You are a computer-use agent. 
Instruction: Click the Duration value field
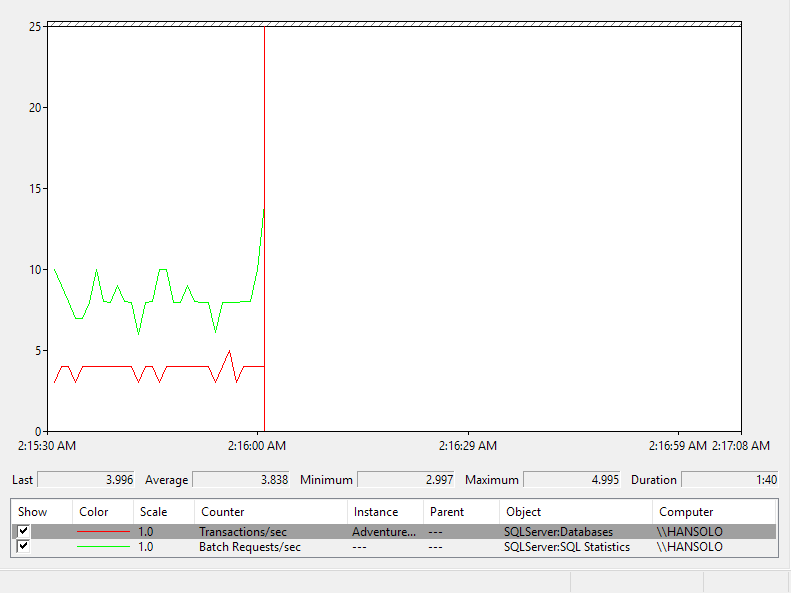click(x=730, y=480)
